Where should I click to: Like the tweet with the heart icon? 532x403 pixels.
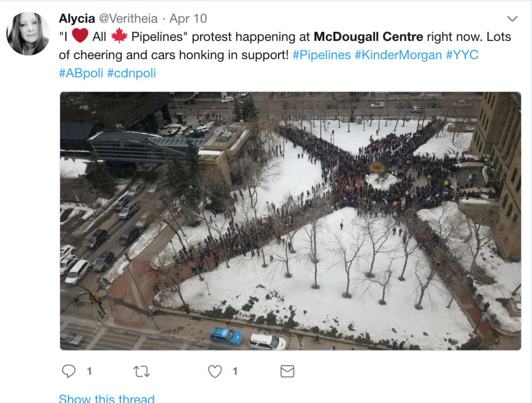pyautogui.click(x=215, y=372)
